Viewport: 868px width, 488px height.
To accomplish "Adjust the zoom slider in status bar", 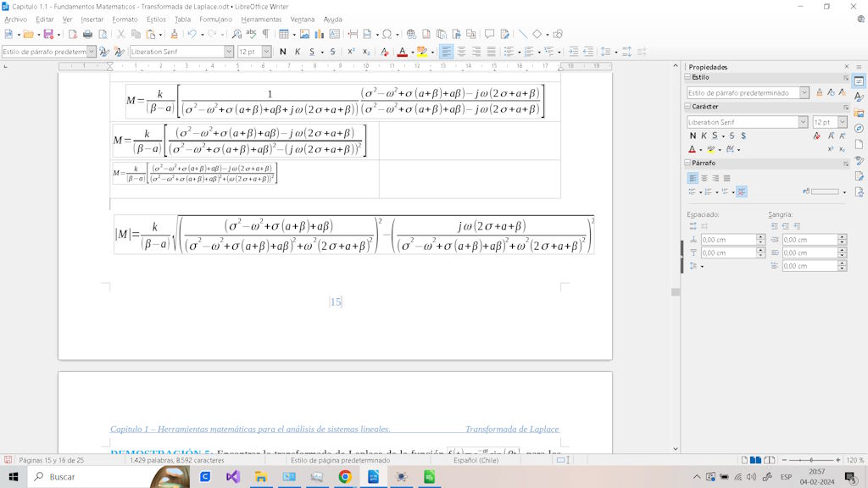I will tap(812, 460).
